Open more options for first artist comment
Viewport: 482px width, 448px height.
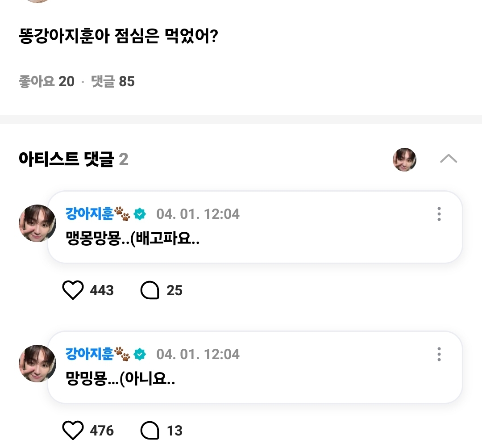point(439,214)
